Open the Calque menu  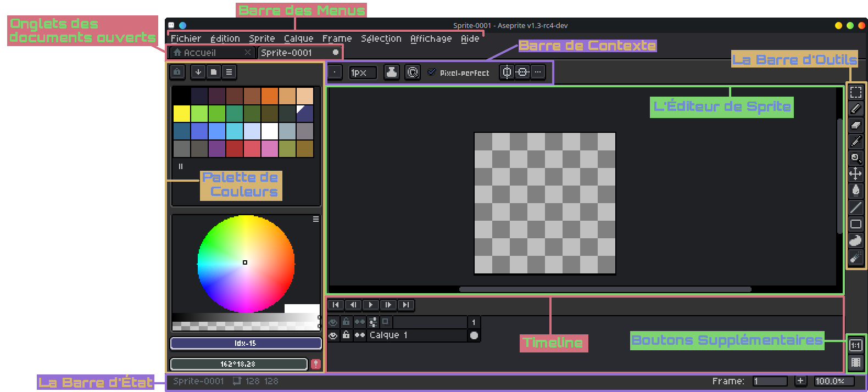pyautogui.click(x=298, y=38)
